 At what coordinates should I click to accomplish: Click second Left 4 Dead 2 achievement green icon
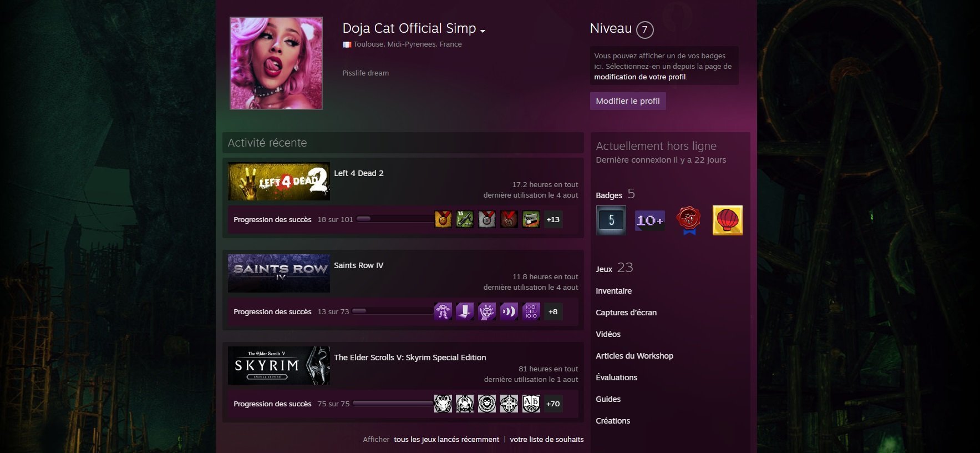click(x=465, y=219)
